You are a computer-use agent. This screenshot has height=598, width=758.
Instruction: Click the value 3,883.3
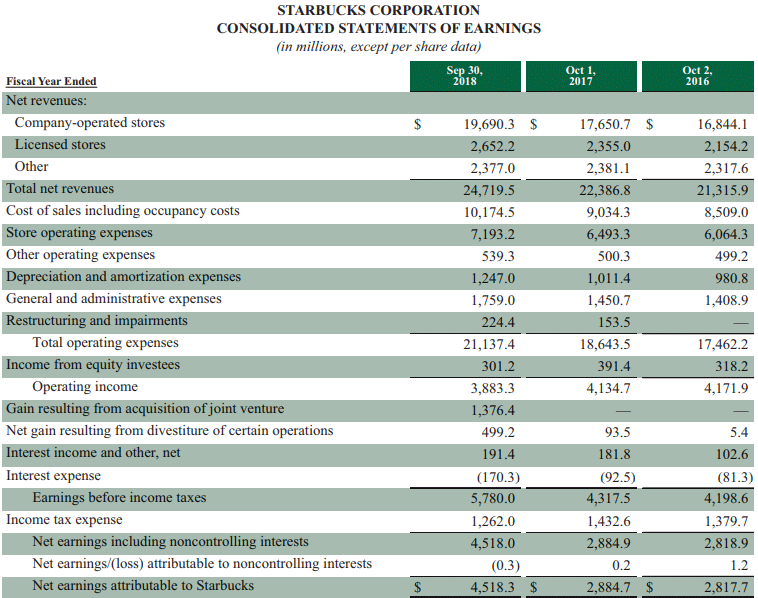(x=493, y=389)
